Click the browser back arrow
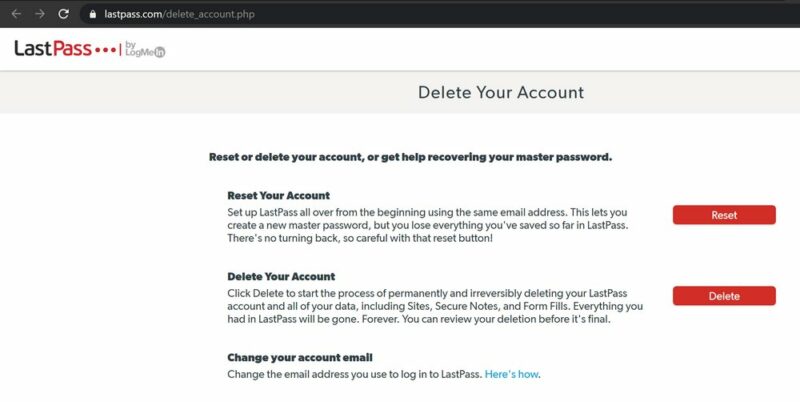Screen dimensions: 800x402 [15, 15]
